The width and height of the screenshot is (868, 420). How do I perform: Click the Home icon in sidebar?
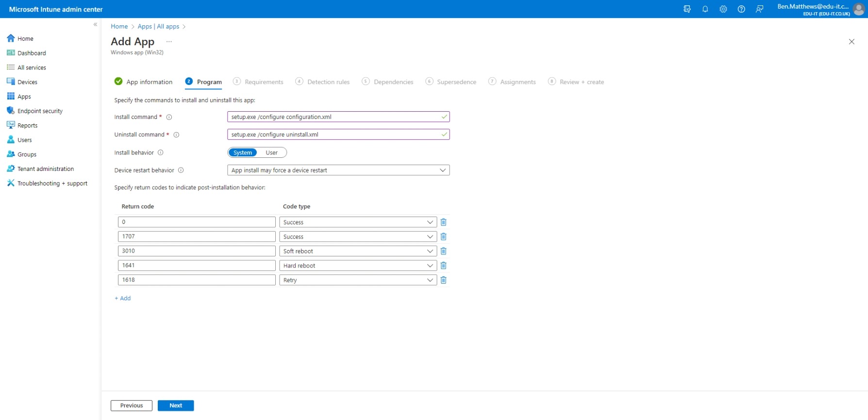[11, 38]
